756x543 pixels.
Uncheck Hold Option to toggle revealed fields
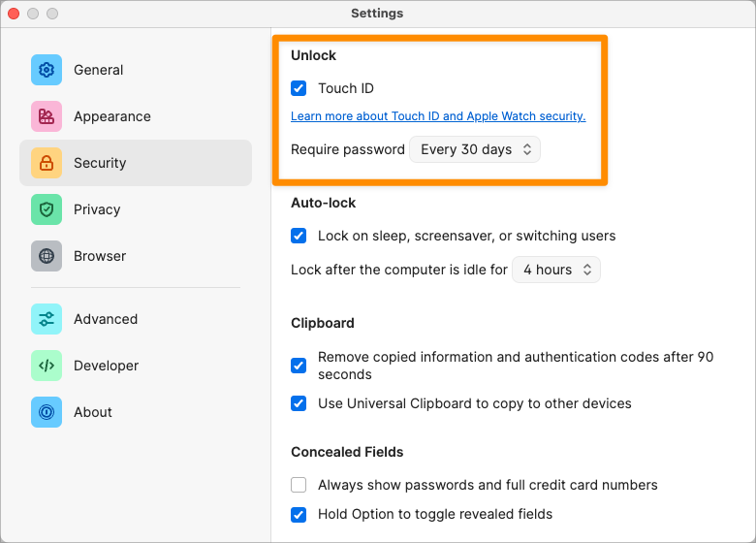click(299, 514)
